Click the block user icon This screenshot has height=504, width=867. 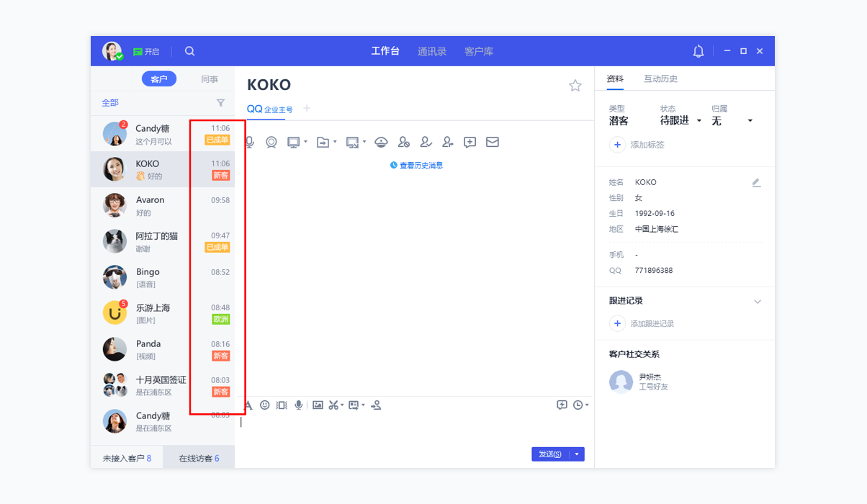pyautogui.click(x=404, y=143)
